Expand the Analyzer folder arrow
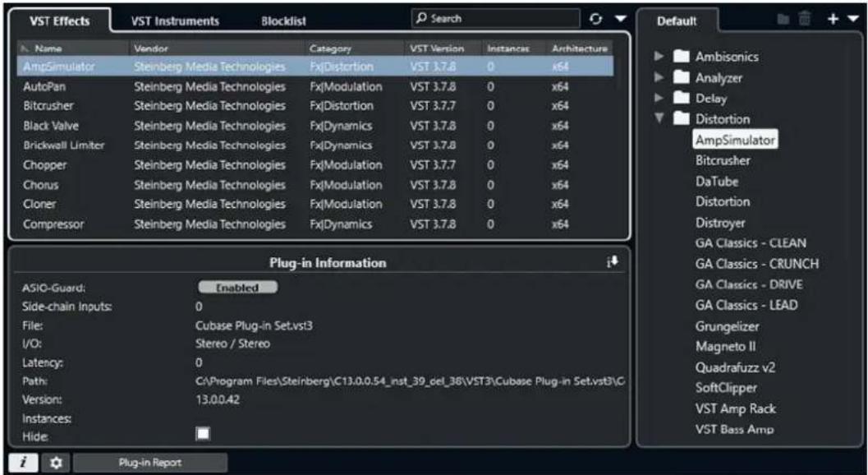 (x=659, y=77)
